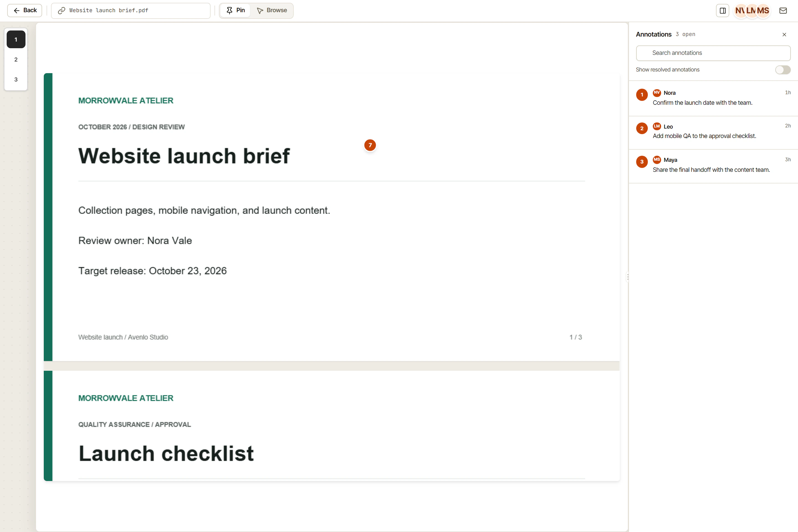The height and width of the screenshot is (532, 798).
Task: Jump to page 1 thumbnail
Action: 16,39
